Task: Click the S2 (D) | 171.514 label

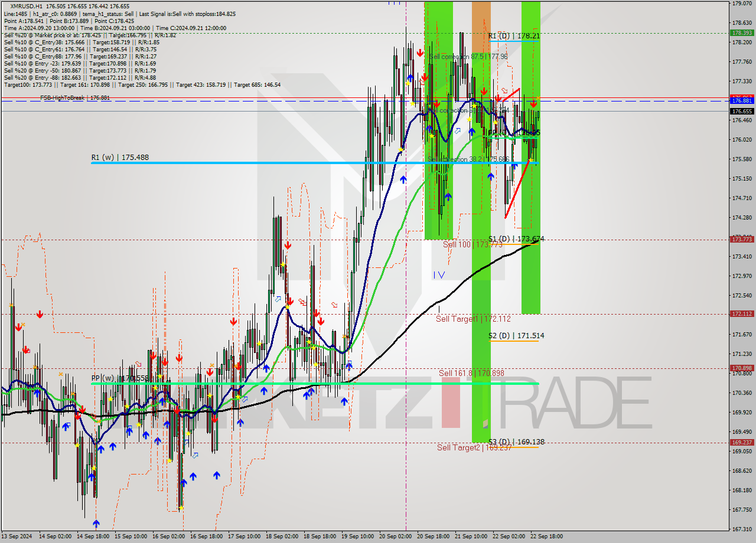Action: [516, 336]
